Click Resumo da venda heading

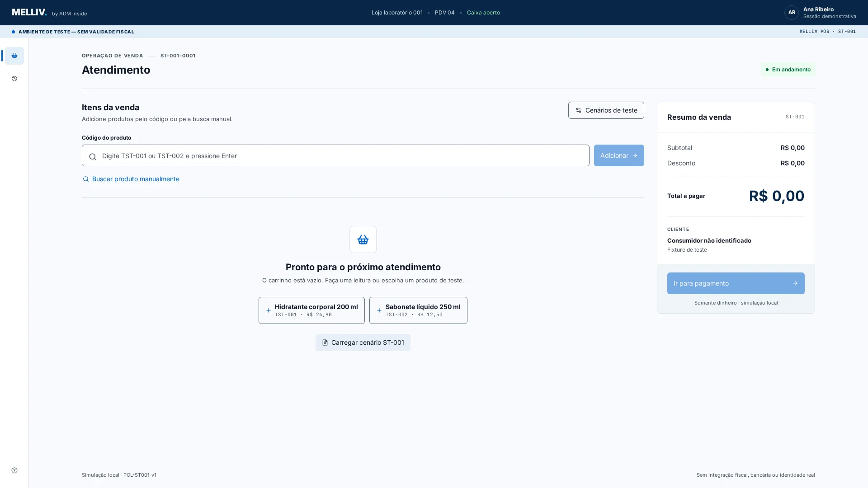coord(699,117)
